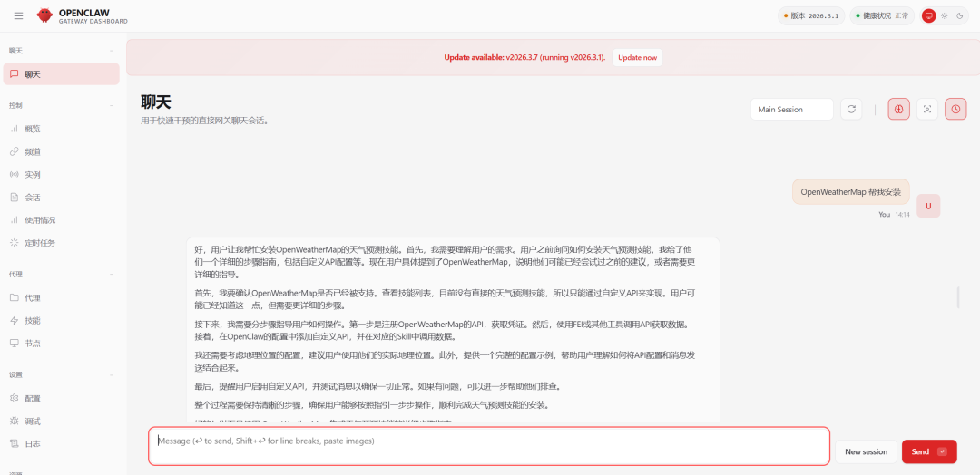Click the user avatar U
This screenshot has height=475, width=980.
coord(928,206)
